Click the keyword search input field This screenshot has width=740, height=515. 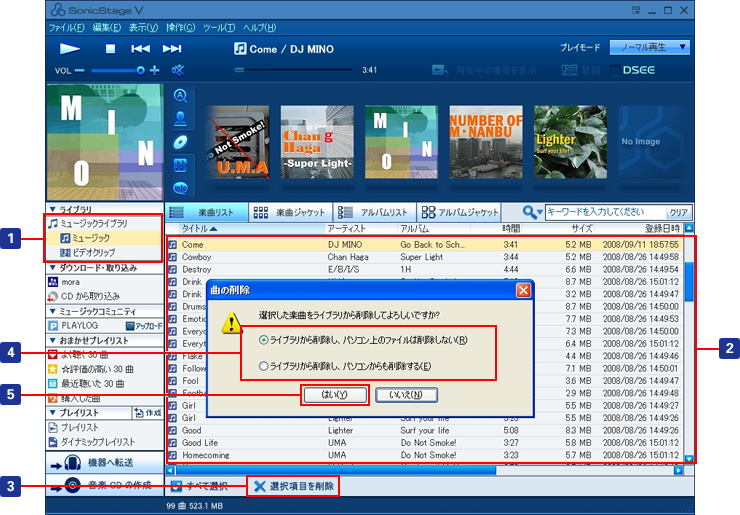coord(604,212)
